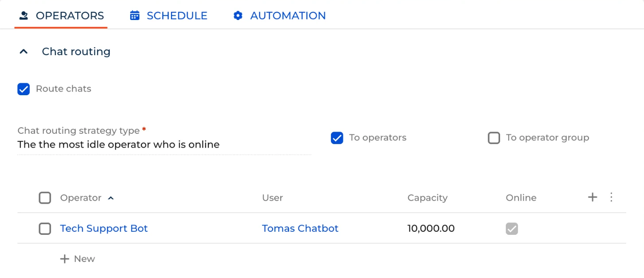
Task: Click plus icon in table header
Action: click(592, 197)
